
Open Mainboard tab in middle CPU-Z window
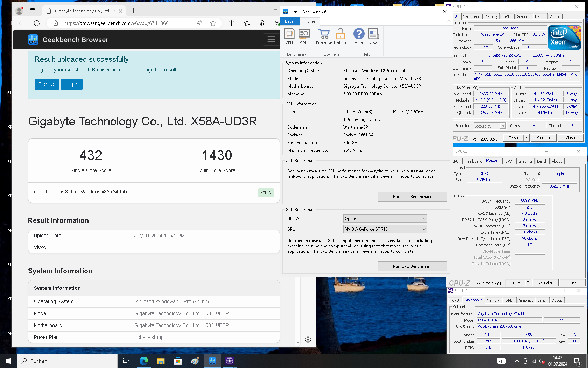point(473,161)
